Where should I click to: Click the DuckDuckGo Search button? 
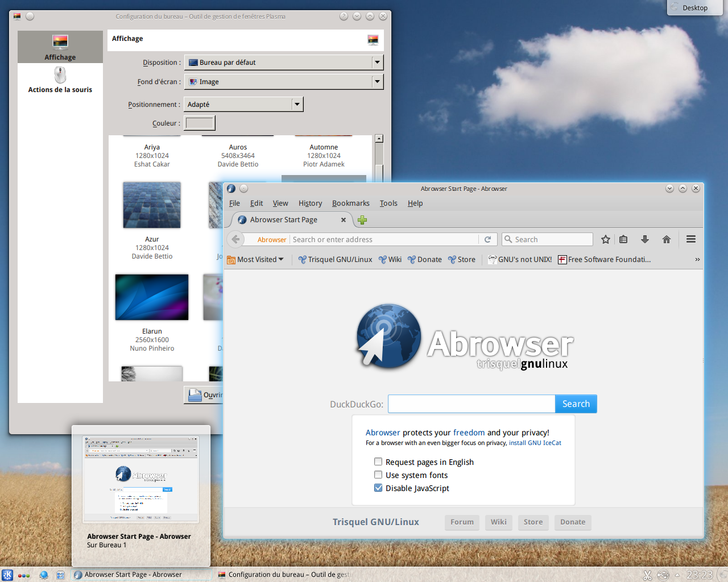(576, 404)
